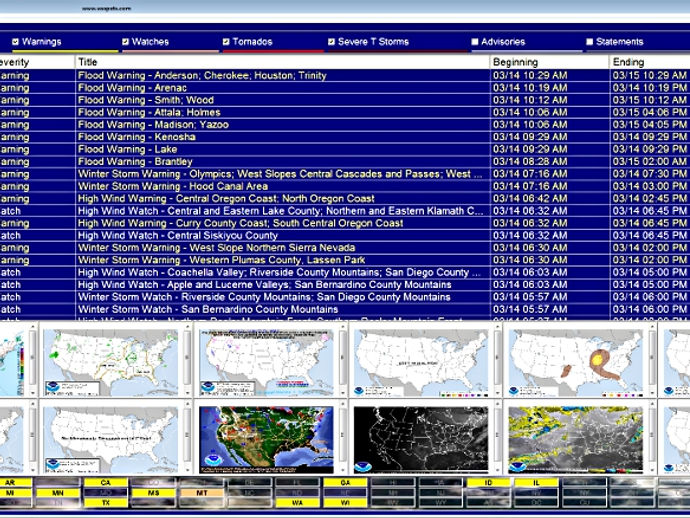Sort by the Beginning column header

click(x=549, y=62)
